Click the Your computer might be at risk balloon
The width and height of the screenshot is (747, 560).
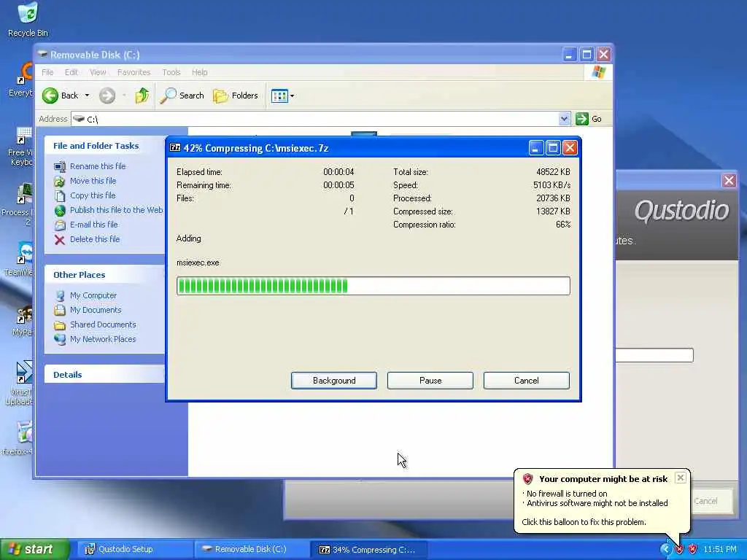click(x=602, y=500)
